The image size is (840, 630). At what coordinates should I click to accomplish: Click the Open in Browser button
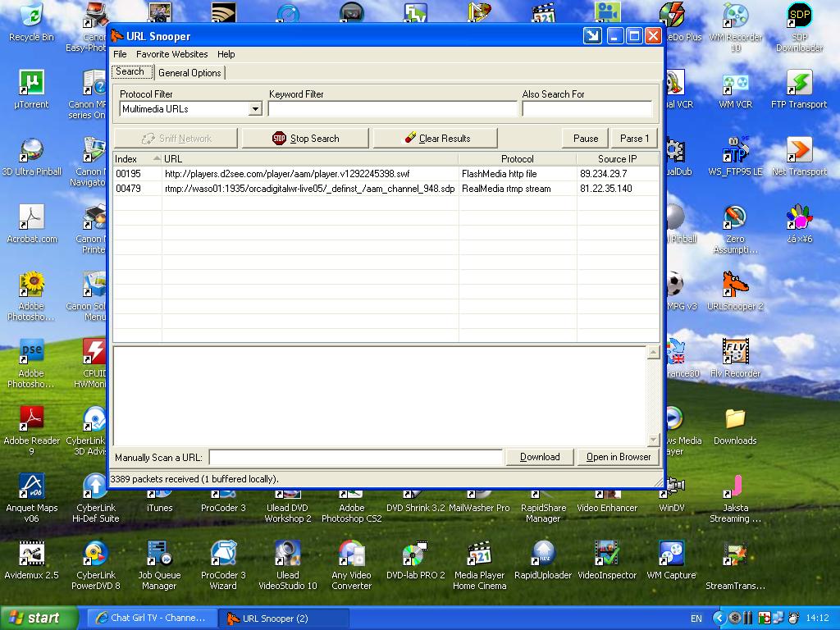tap(619, 457)
